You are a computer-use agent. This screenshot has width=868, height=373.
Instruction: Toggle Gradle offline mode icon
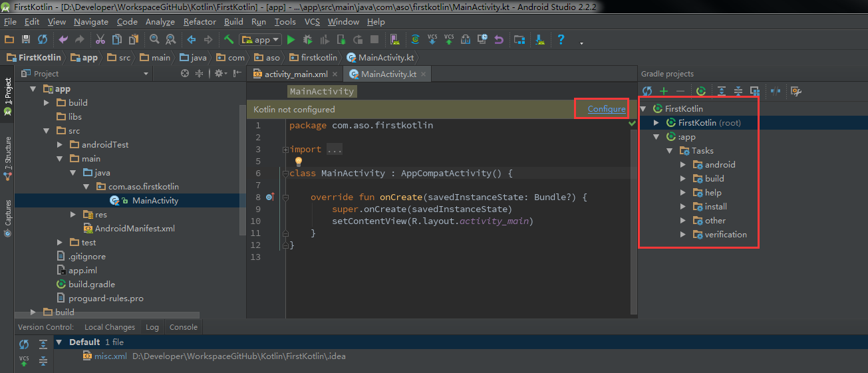tap(776, 91)
